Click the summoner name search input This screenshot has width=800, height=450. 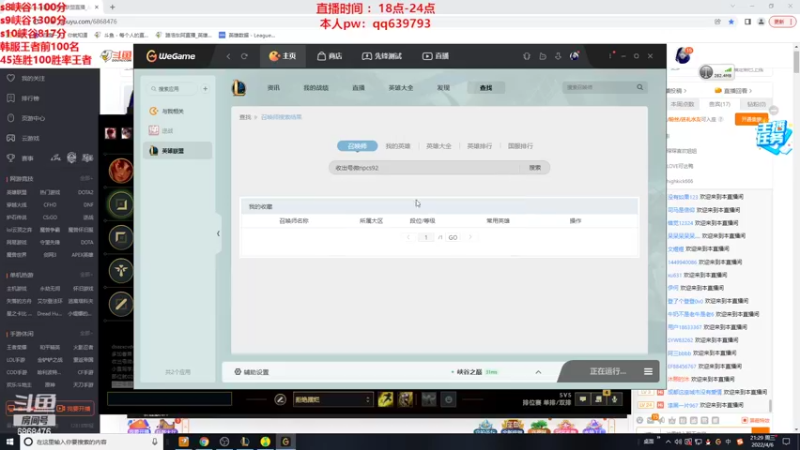[x=424, y=168]
